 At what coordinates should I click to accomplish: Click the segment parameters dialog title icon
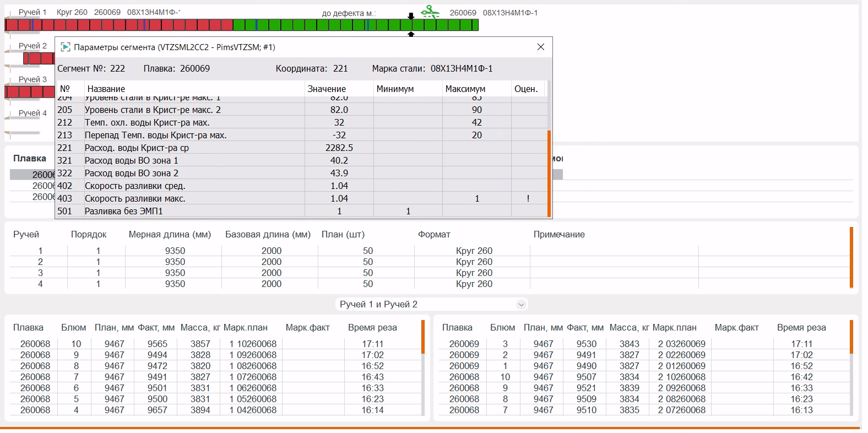(66, 47)
